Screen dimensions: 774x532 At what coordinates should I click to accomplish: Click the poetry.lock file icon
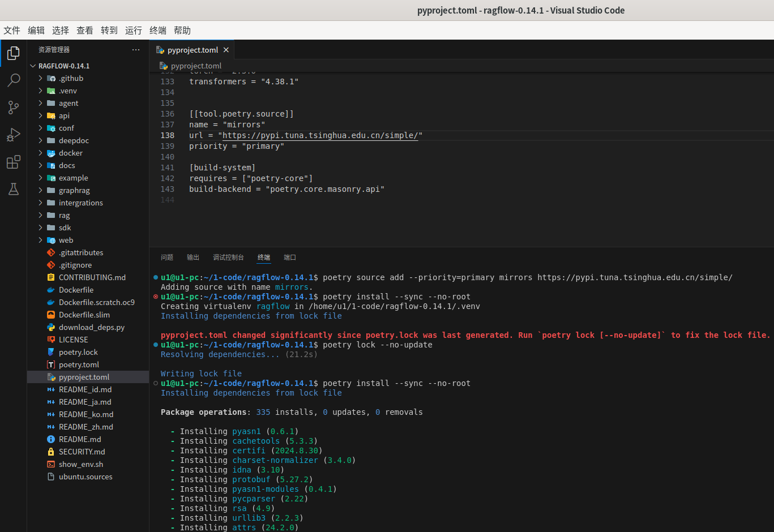pos(51,352)
